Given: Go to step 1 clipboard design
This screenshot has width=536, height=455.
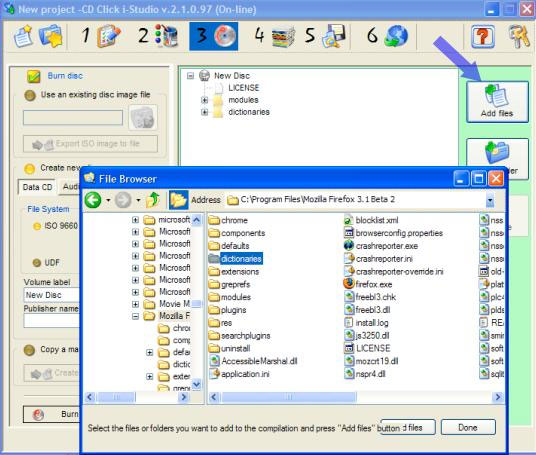Looking at the screenshot, I should click(x=102, y=36).
